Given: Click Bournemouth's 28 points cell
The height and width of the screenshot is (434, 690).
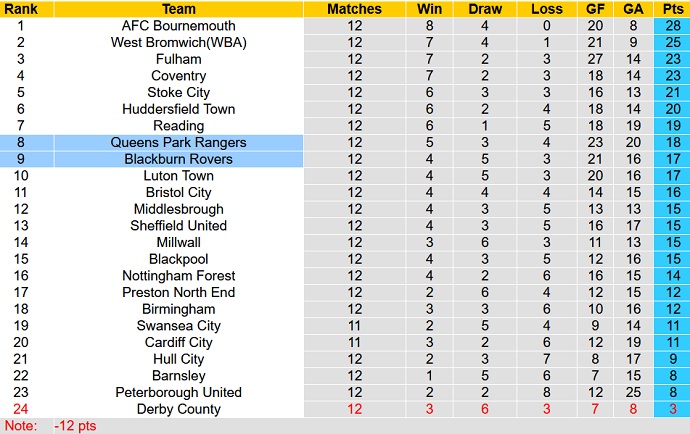Looking at the screenshot, I should 671,26.
